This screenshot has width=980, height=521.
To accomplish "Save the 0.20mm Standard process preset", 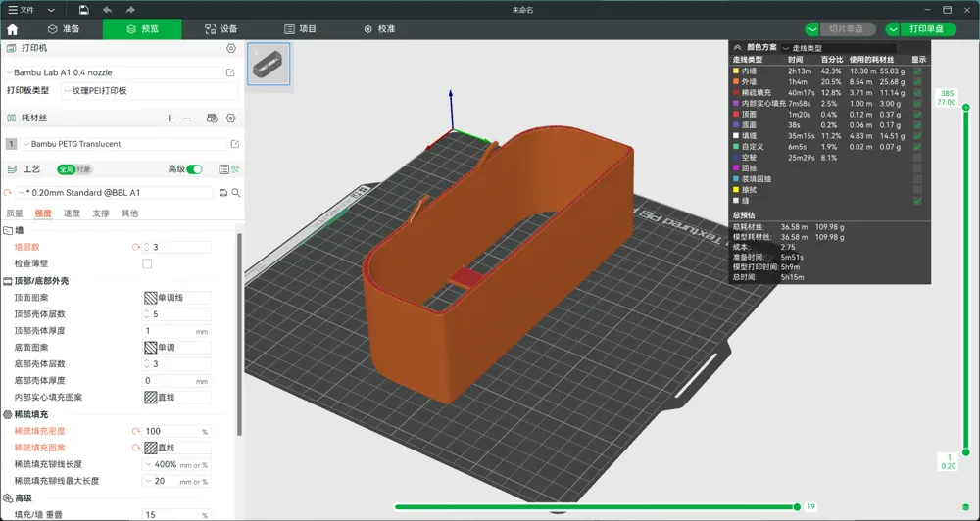I will click(x=223, y=193).
